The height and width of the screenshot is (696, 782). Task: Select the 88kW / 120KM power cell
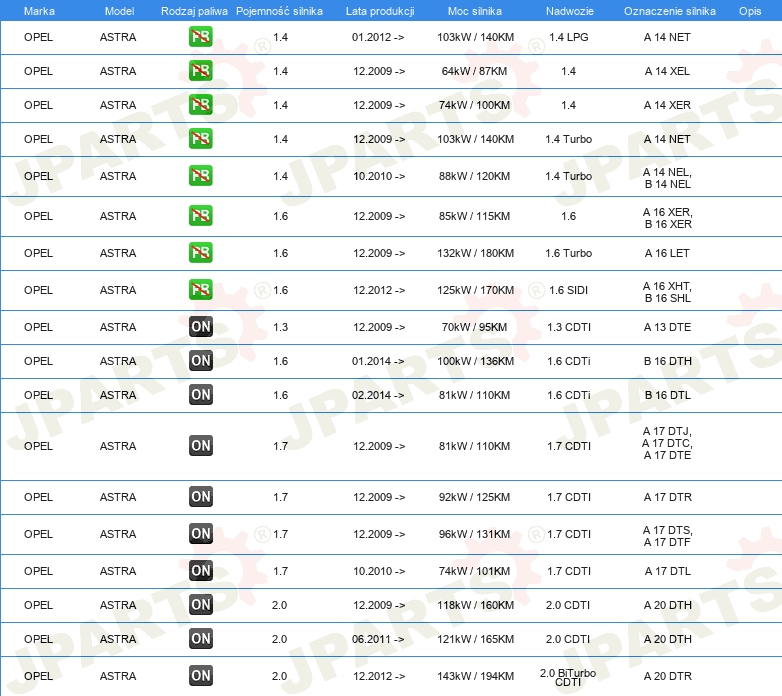474,176
